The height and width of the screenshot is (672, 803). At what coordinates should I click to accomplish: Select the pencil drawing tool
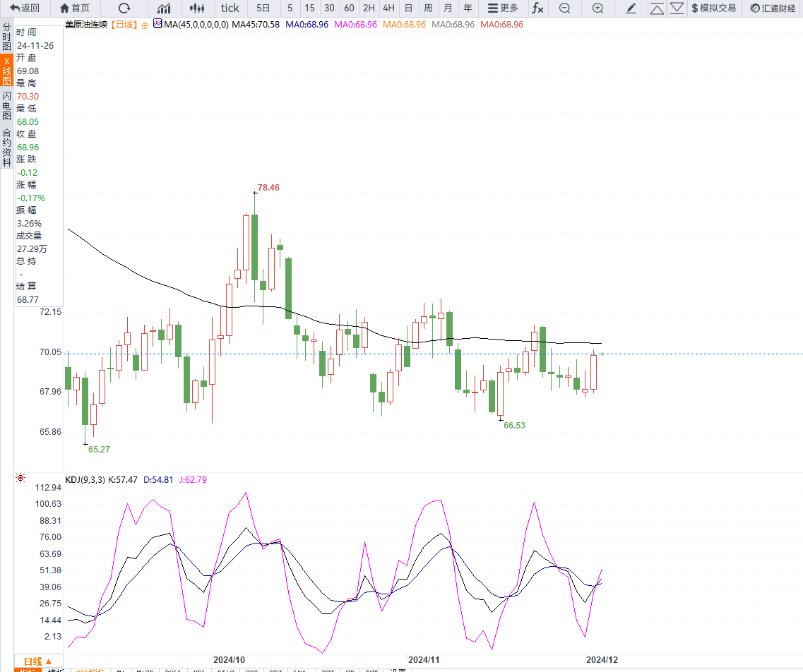(x=631, y=8)
